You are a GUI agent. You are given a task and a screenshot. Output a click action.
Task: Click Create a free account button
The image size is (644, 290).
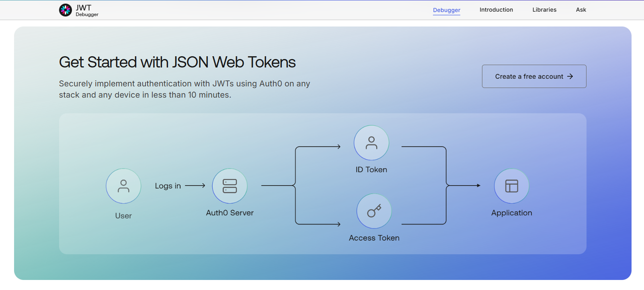point(534,77)
